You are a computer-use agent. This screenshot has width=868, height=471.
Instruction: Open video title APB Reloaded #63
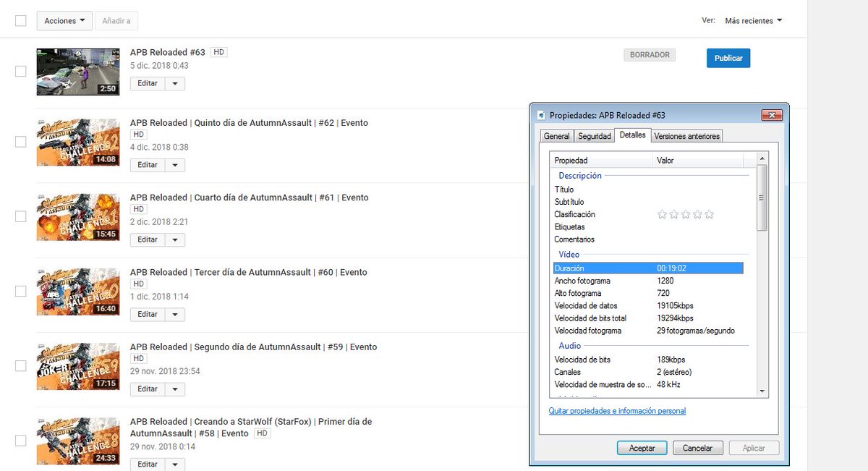coord(168,53)
